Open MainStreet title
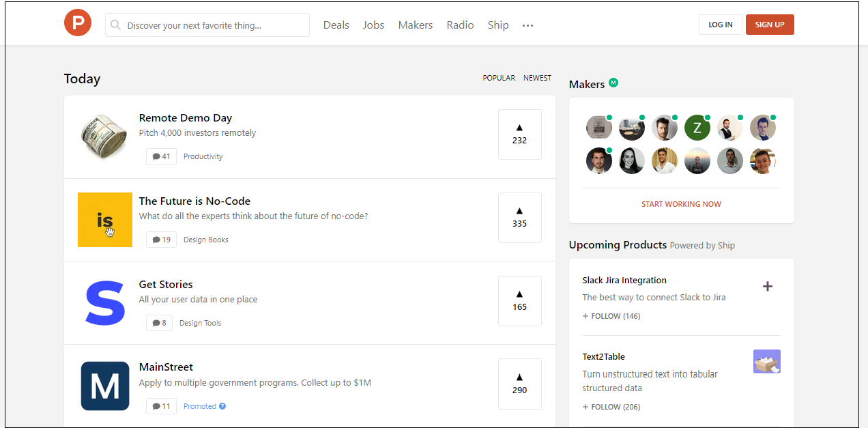868x428 pixels. coord(166,367)
